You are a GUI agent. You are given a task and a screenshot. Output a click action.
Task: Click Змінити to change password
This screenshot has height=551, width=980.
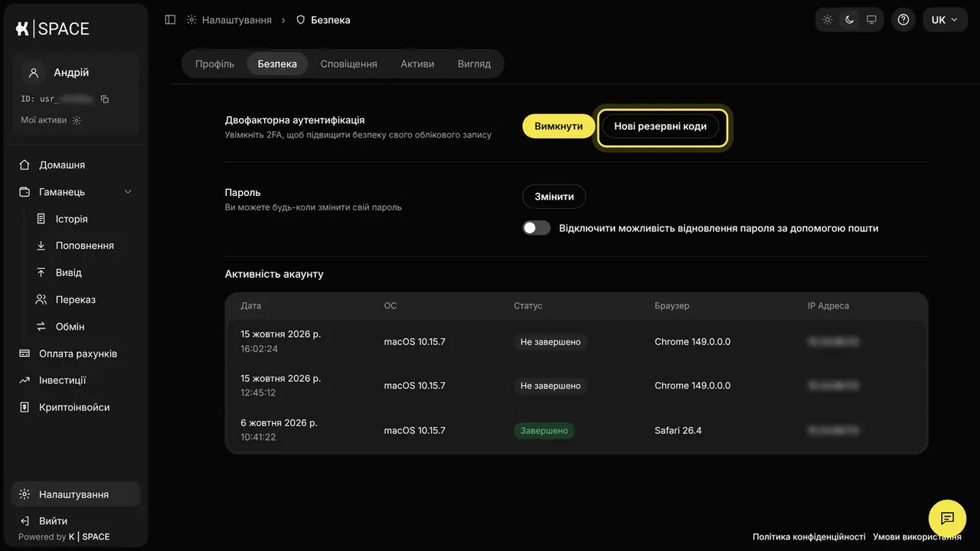click(x=554, y=197)
